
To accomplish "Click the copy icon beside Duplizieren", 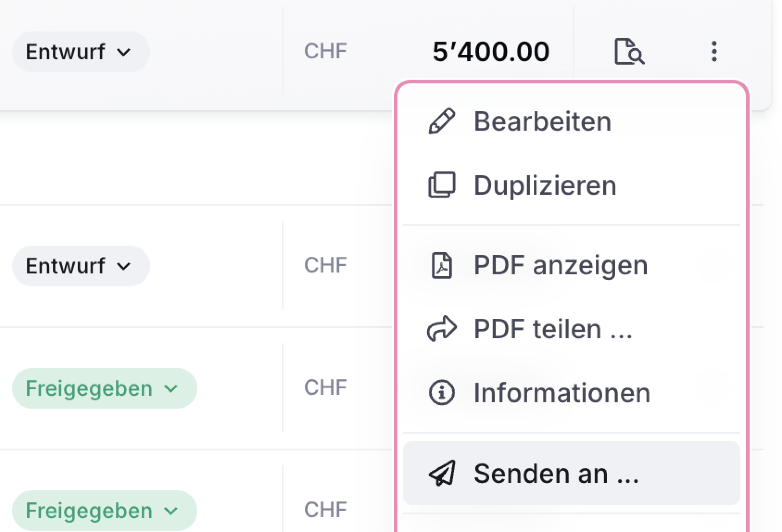I will pyautogui.click(x=442, y=185).
